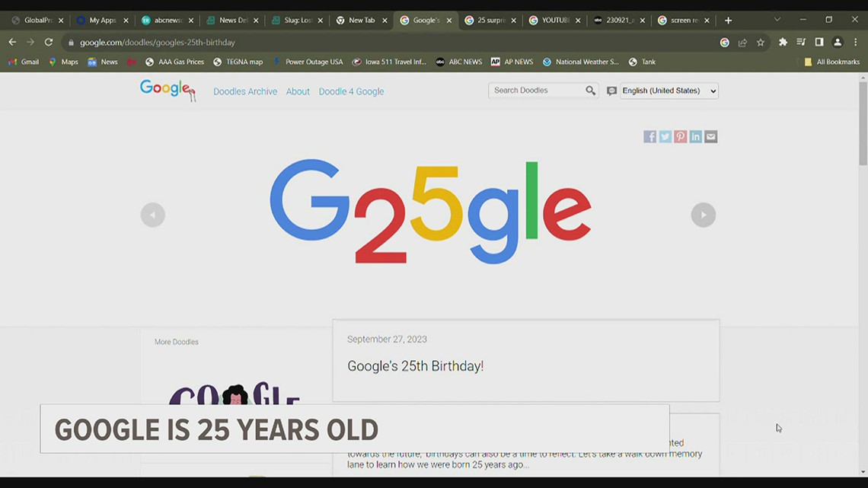
Task: Open the All Bookmarks folder
Action: (x=831, y=62)
